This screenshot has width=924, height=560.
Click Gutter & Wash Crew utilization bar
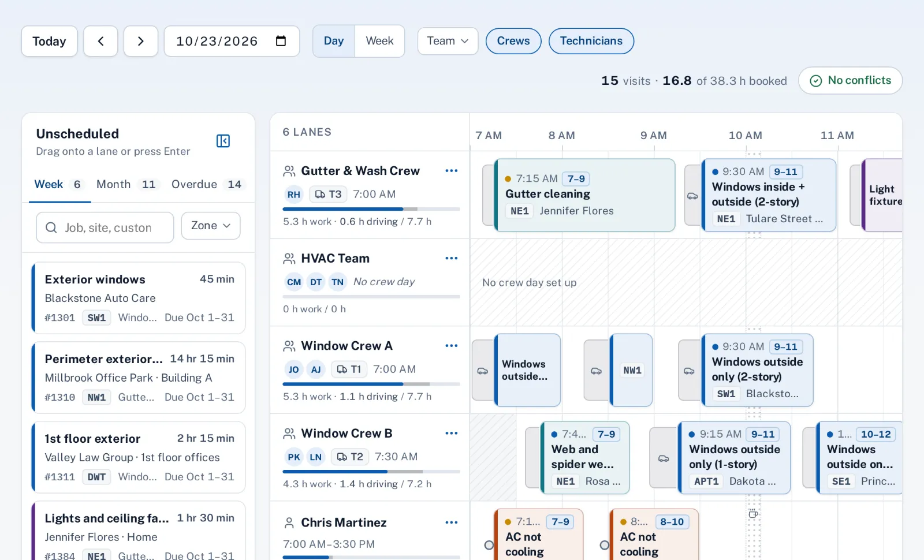coord(371,209)
